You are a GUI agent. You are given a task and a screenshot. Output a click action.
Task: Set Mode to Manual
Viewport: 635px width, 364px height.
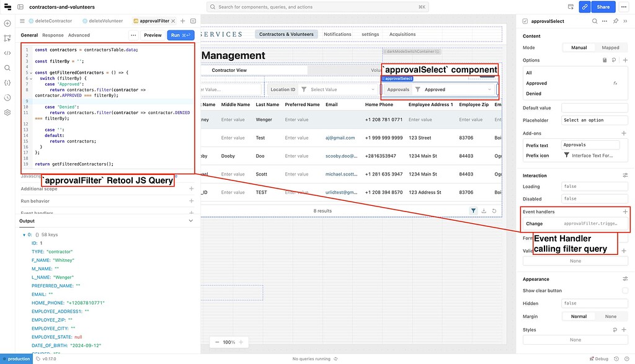[579, 47]
